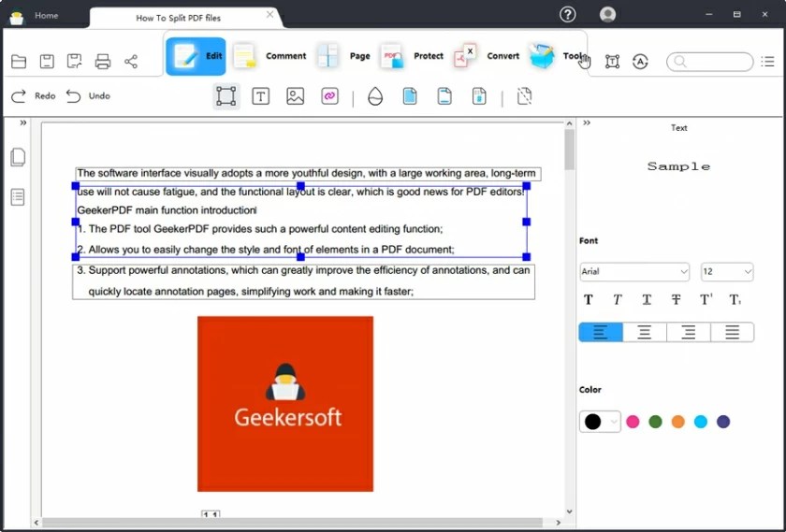Pick the pink color swatch
Screen dimensions: 786x532
tap(633, 422)
